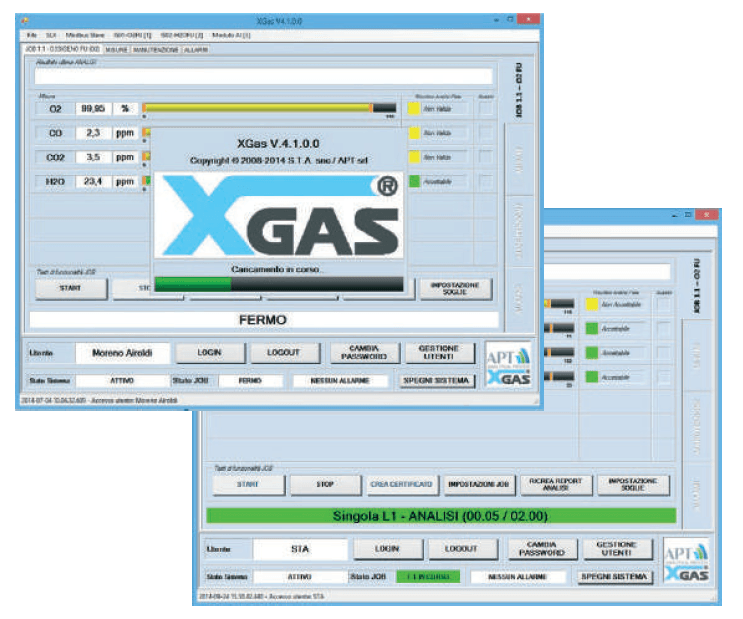Screen dimensions: 743x619
Task: Click START button in the front window
Action: click(x=71, y=288)
